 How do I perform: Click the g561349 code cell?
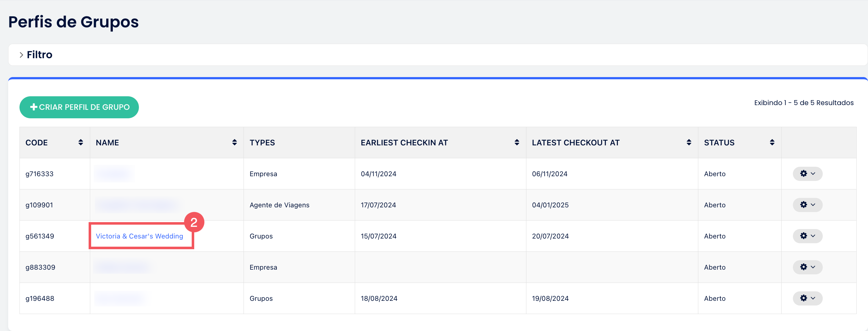40,236
